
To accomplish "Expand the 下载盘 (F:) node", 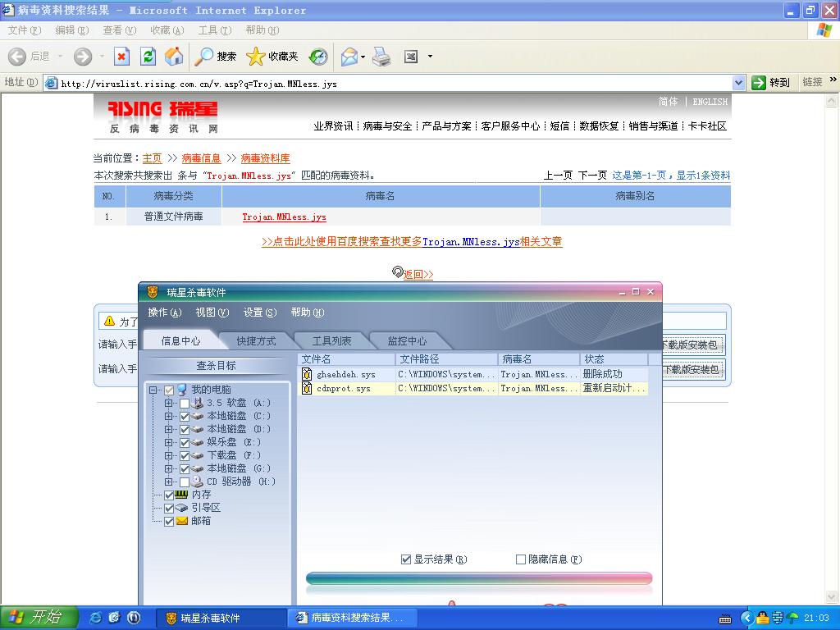I will pos(168,455).
